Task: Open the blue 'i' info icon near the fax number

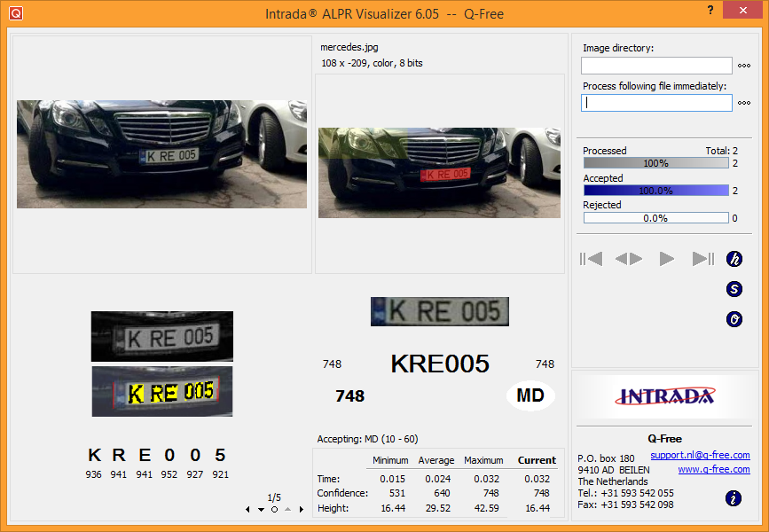Action: click(x=734, y=498)
